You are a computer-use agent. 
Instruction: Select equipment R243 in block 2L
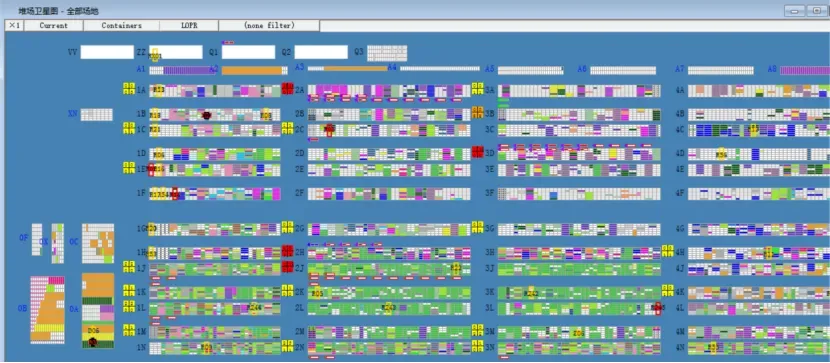(389, 307)
